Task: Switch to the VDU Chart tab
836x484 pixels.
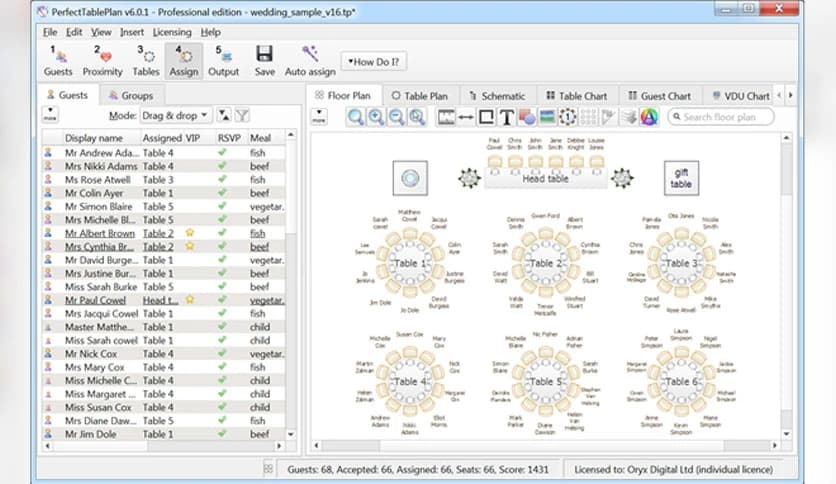Action: (741, 96)
